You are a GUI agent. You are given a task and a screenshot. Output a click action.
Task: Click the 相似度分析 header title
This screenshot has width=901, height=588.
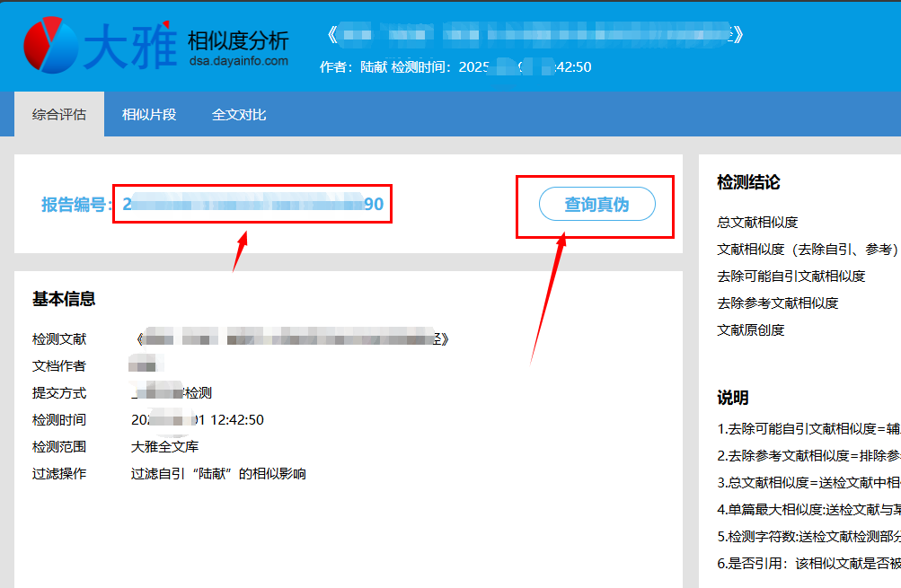(238, 40)
